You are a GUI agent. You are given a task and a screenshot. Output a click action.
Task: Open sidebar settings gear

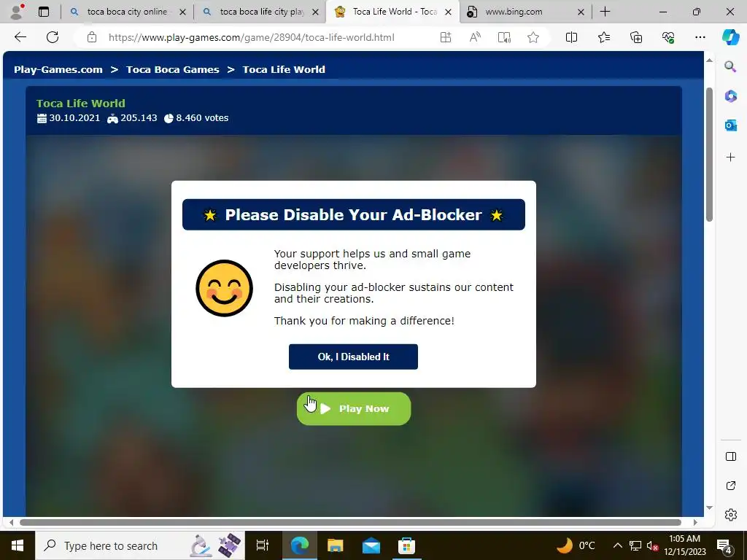730,515
